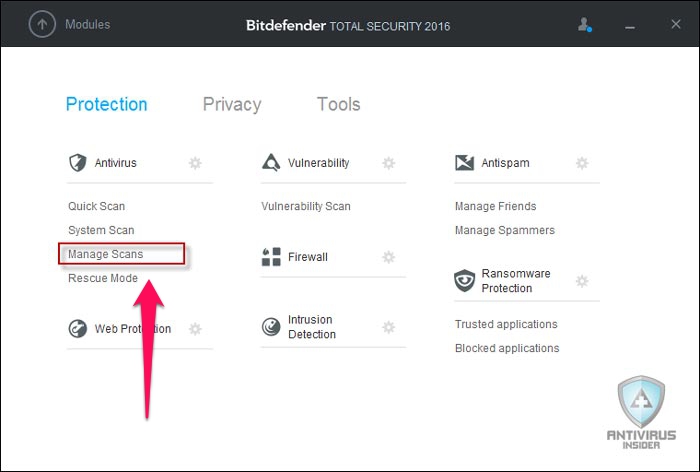Open Ransomware Protection settings gear
Screen dimensions: 700x472
coord(582,281)
